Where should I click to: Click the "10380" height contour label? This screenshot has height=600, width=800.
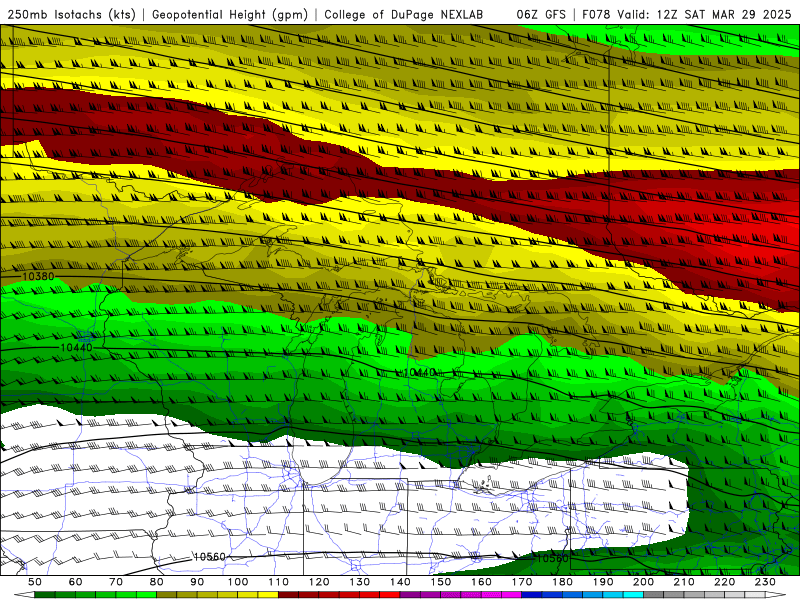[x=38, y=277]
